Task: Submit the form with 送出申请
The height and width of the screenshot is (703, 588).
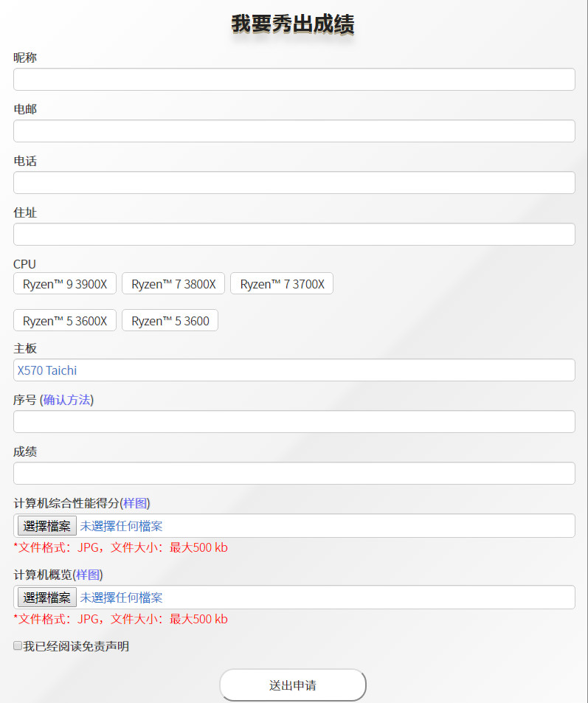Action: click(x=292, y=685)
